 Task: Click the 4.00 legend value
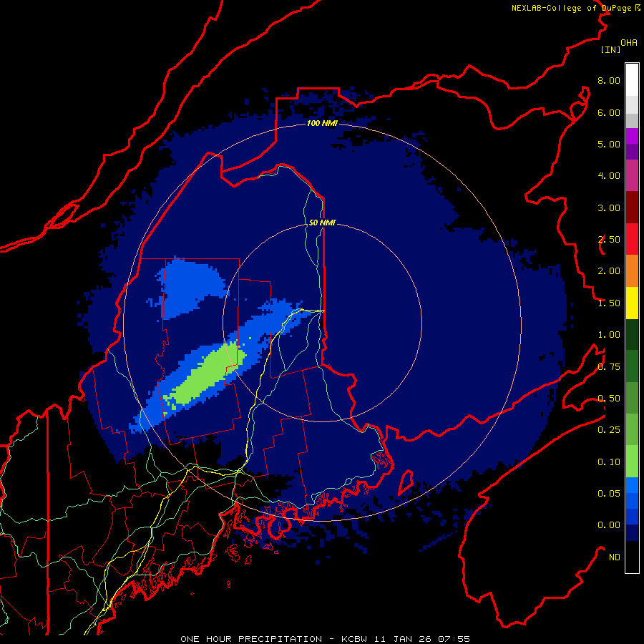[x=609, y=176]
